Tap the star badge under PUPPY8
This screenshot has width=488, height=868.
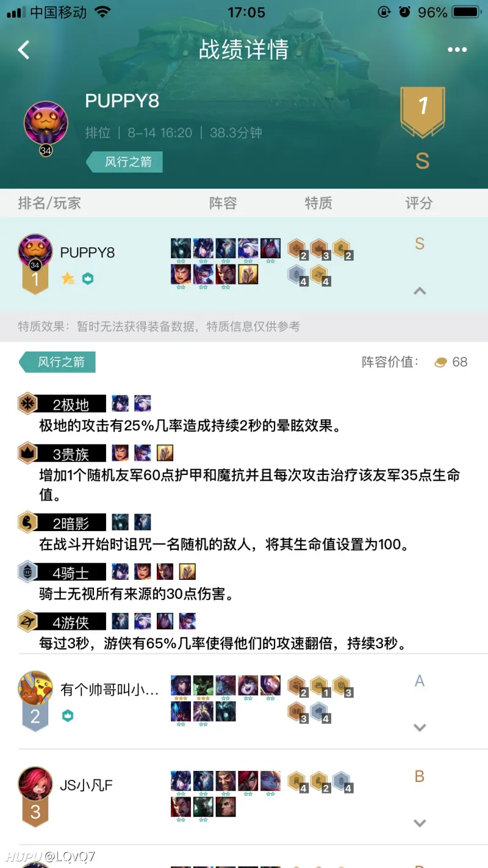(67, 279)
